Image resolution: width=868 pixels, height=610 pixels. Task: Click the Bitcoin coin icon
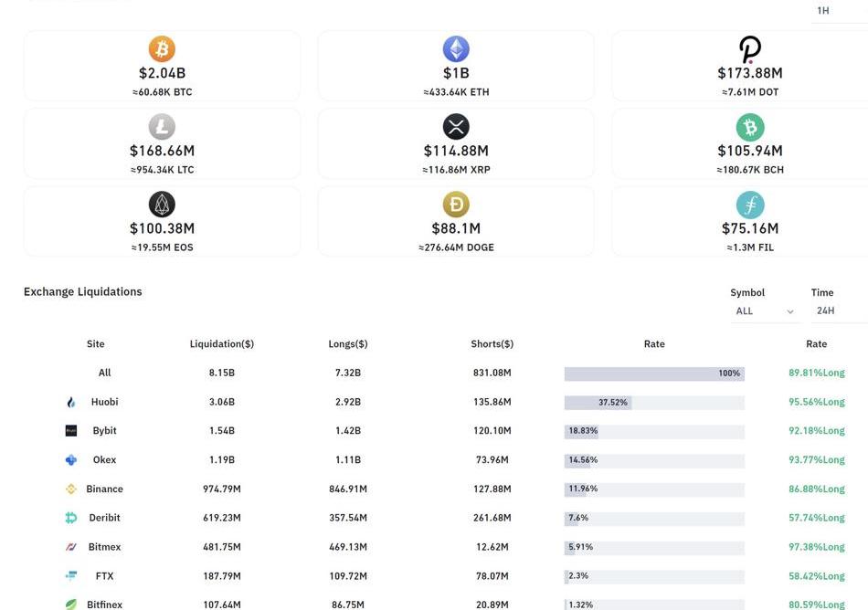[162, 48]
